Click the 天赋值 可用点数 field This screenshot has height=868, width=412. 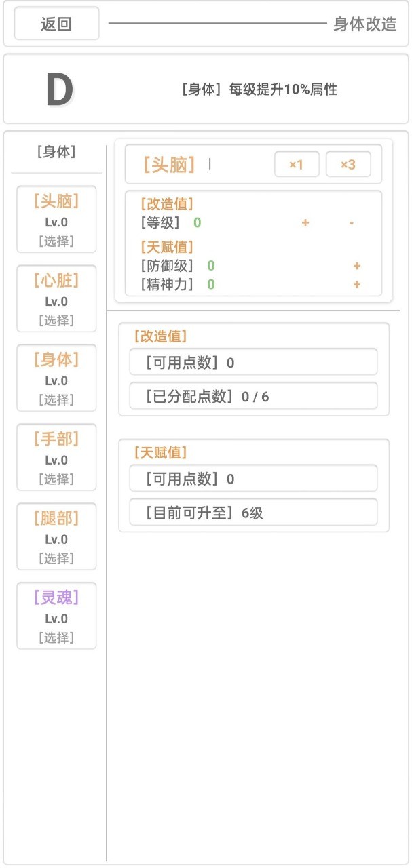coord(253,479)
